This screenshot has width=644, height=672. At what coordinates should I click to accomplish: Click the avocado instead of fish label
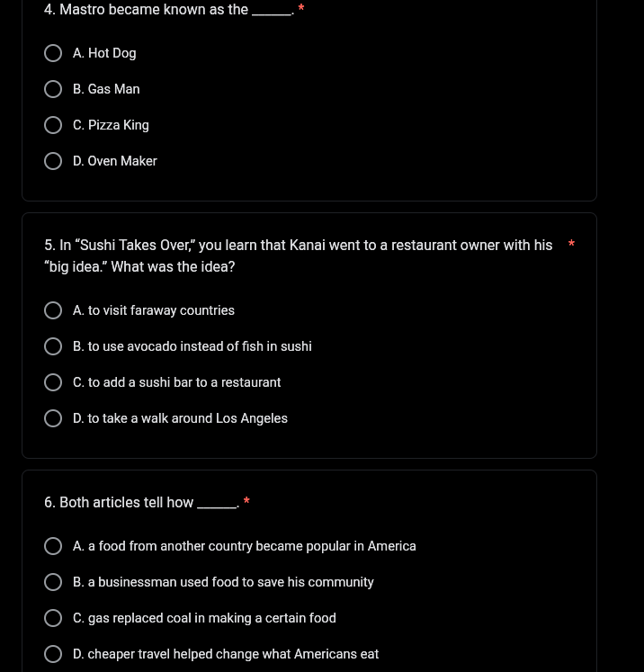tap(192, 346)
